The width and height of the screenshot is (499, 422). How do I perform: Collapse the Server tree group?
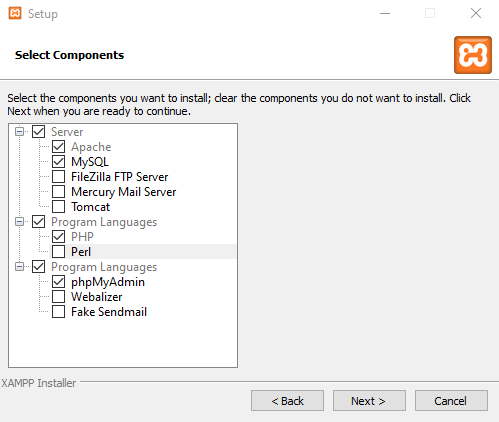(19, 132)
